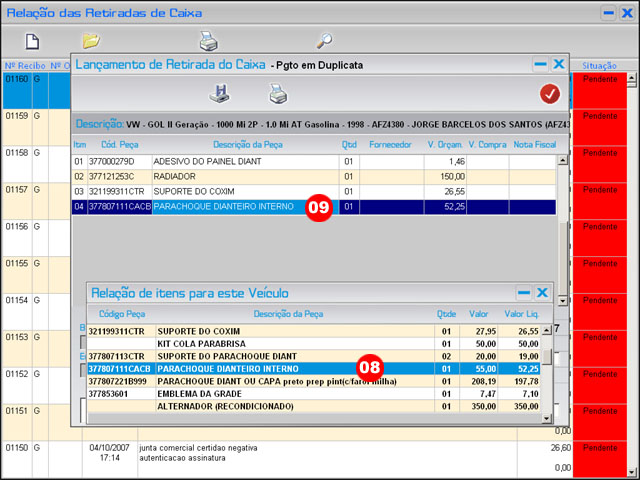Click the Fornecedor column header
This screenshot has height=480, width=640.
click(x=390, y=144)
